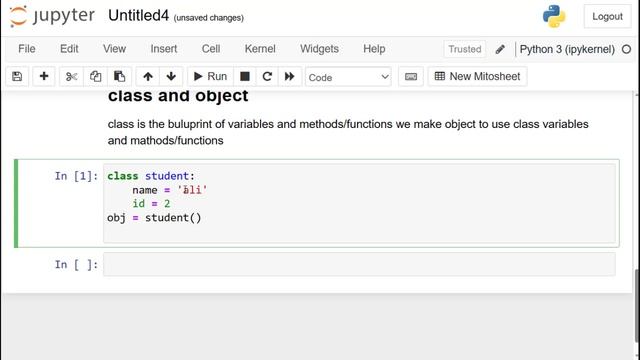Interrupt the kernel with stop icon
The width and height of the screenshot is (640, 360).
(x=244, y=76)
